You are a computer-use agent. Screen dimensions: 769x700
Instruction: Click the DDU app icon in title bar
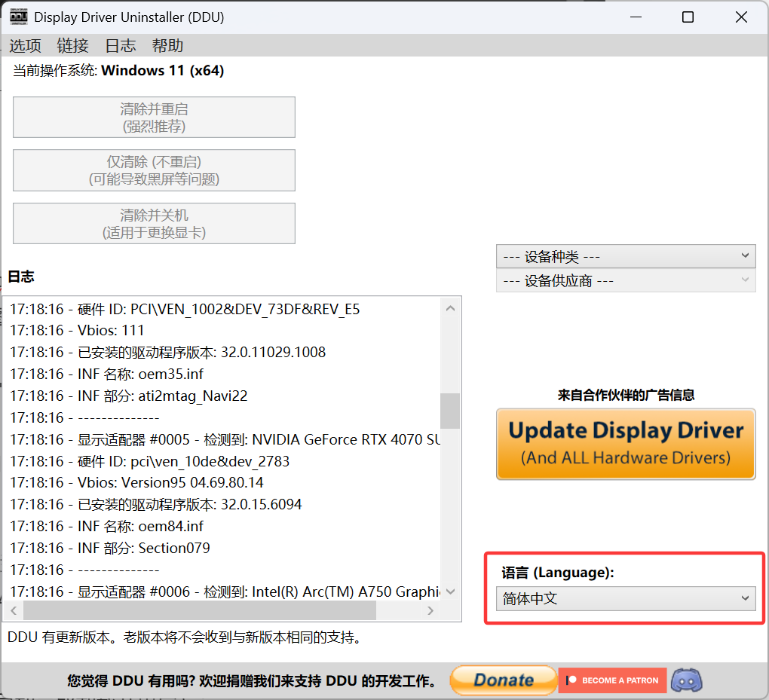point(19,17)
